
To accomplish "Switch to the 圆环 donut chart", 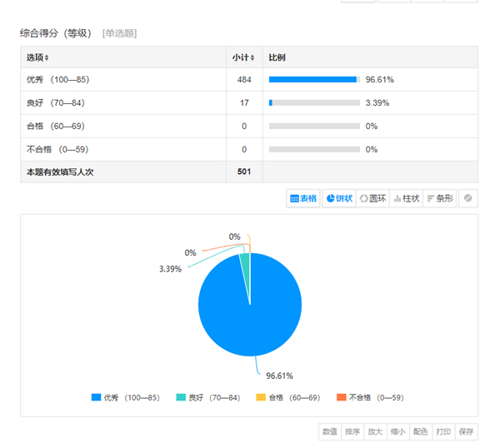I will (x=372, y=198).
